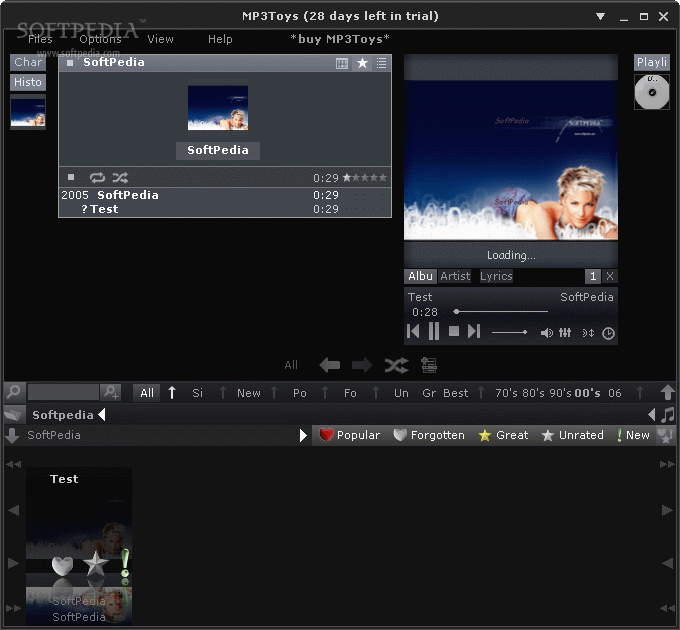
Task: Skip to the next track
Action: coord(474,332)
